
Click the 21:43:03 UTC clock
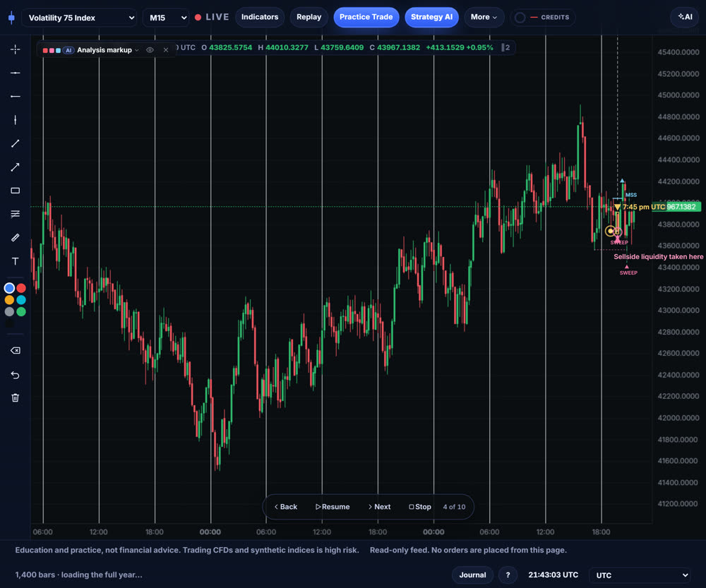pos(553,575)
